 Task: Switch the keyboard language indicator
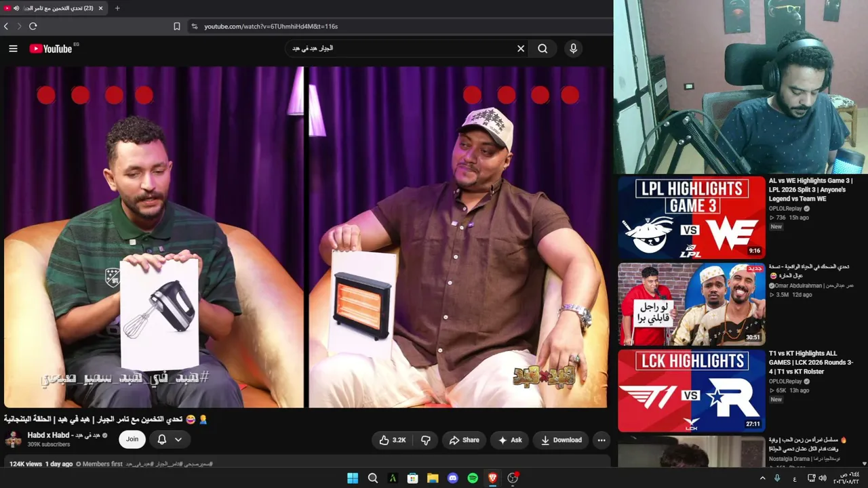click(x=795, y=479)
